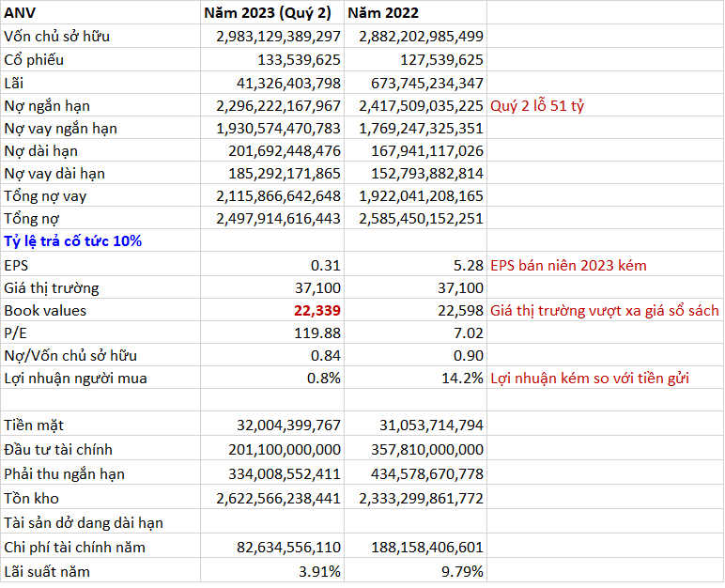The height and width of the screenshot is (588, 725).
Task: Select red bold value 22,339
Action: [317, 310]
